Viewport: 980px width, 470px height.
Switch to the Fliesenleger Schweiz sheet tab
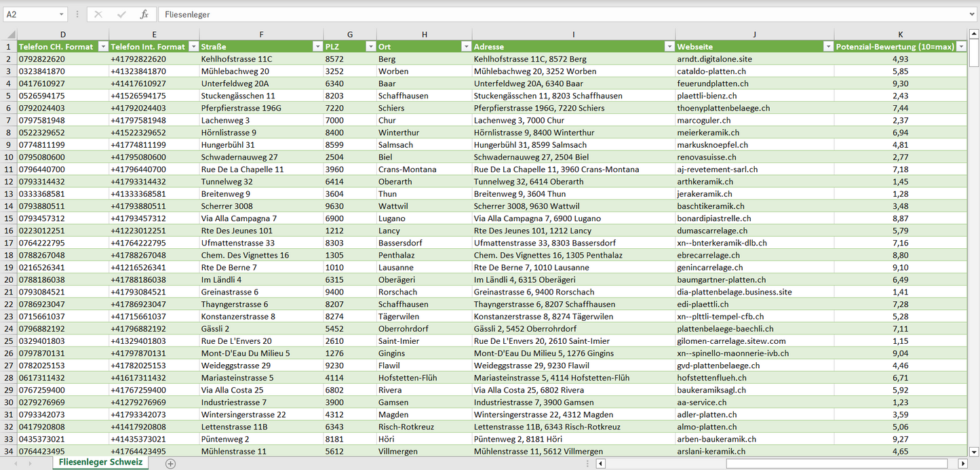point(100,462)
